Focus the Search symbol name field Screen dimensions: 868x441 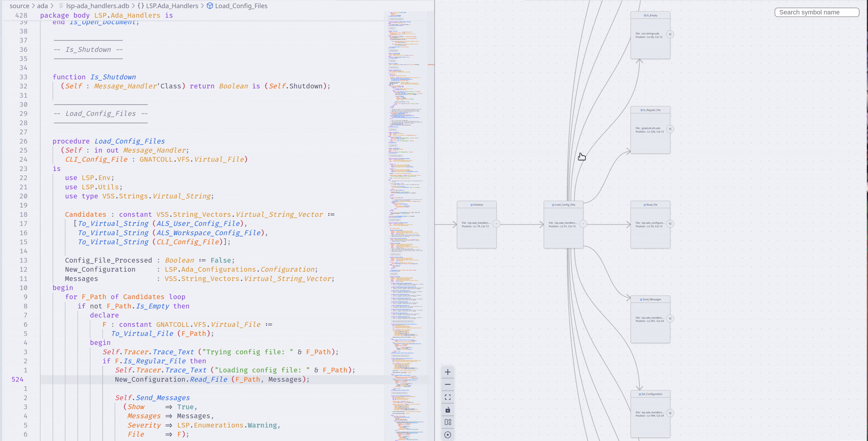tap(816, 12)
